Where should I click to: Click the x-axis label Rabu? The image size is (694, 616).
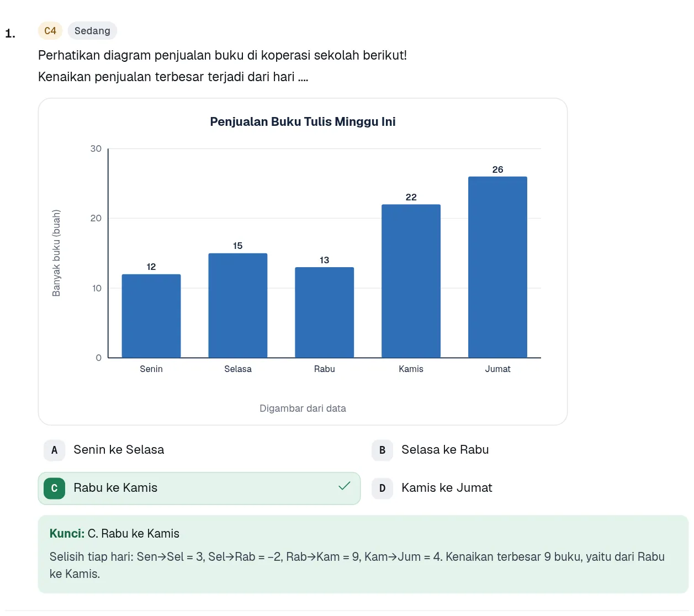(x=325, y=369)
